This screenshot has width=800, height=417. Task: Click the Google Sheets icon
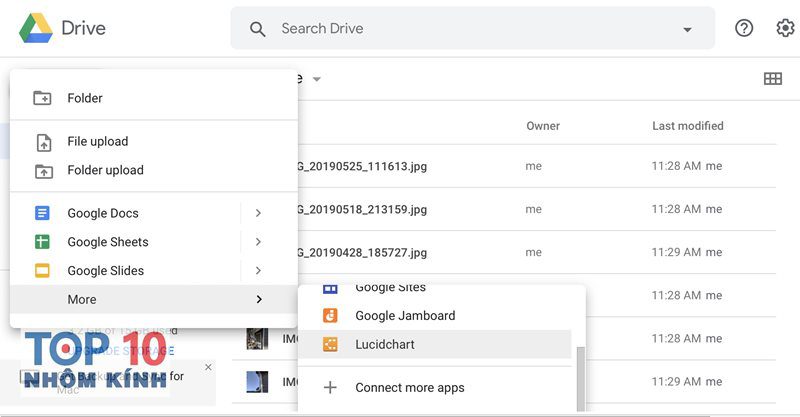click(x=42, y=241)
